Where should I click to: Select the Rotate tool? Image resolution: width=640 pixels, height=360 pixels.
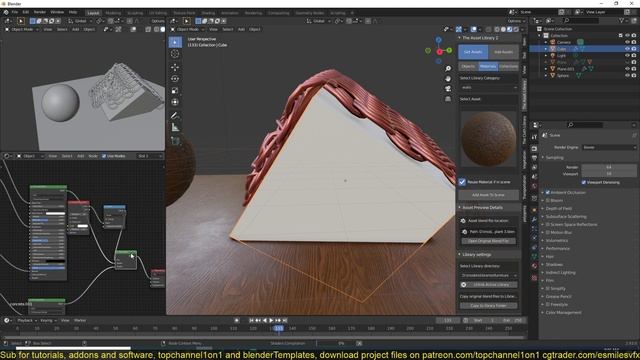(175, 79)
